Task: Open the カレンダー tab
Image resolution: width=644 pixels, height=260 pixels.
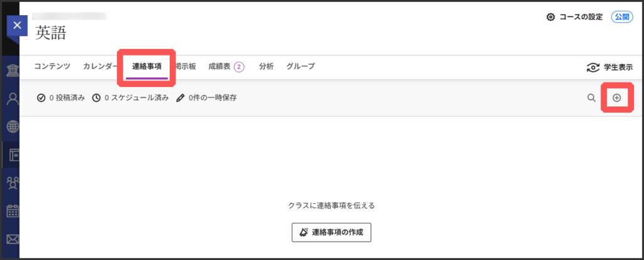Action: (99, 66)
